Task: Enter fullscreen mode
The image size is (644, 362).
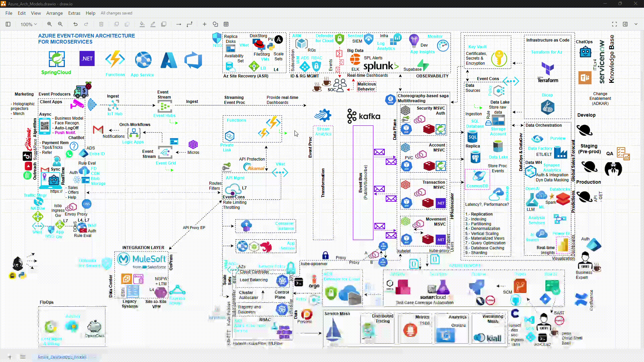Action: [614, 24]
